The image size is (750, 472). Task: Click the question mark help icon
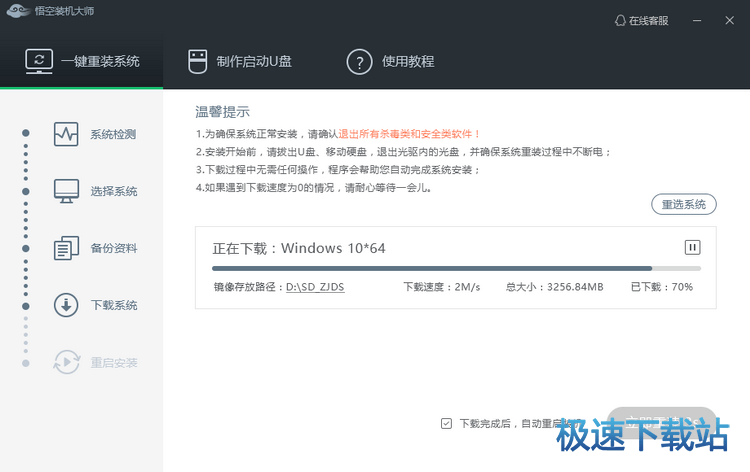(359, 62)
